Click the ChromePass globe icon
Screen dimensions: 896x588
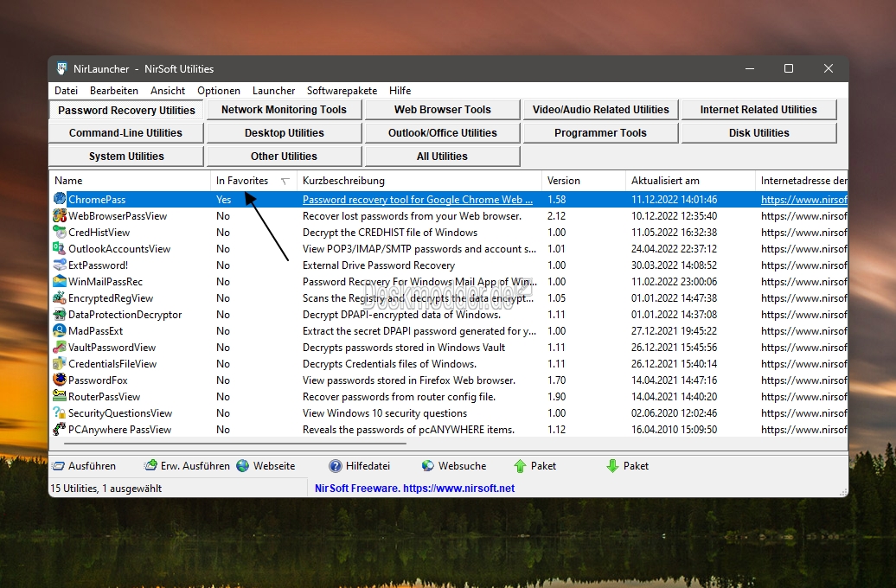pyautogui.click(x=60, y=199)
